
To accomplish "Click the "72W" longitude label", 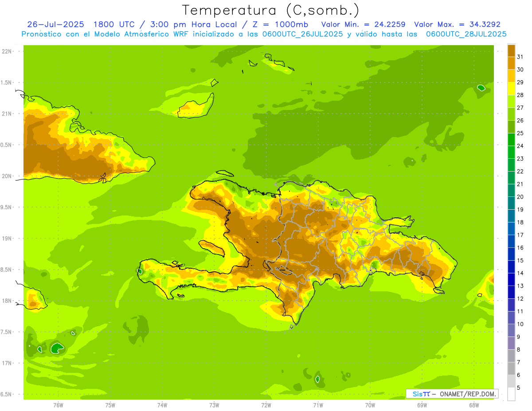I will (266, 405).
